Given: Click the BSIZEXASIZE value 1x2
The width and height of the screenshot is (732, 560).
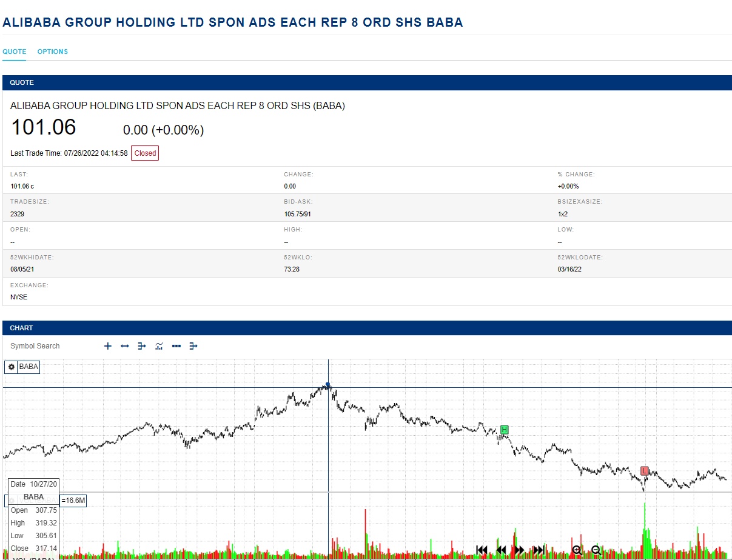Looking at the screenshot, I should (563, 214).
